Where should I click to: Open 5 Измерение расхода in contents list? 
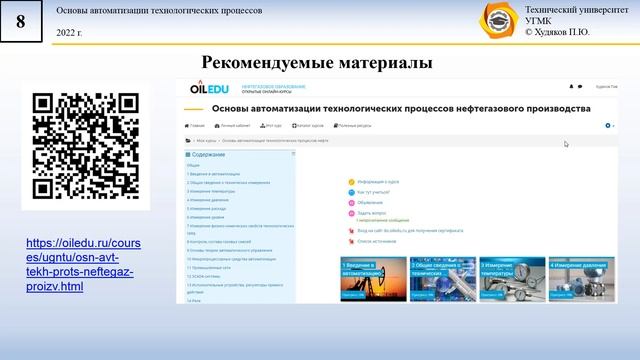[207, 209]
